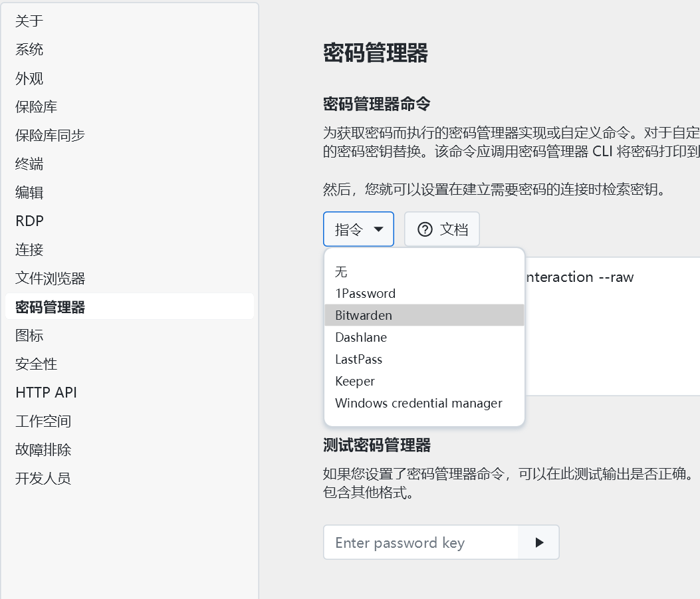Run the password test play icon
The height and width of the screenshot is (599, 700).
click(539, 542)
